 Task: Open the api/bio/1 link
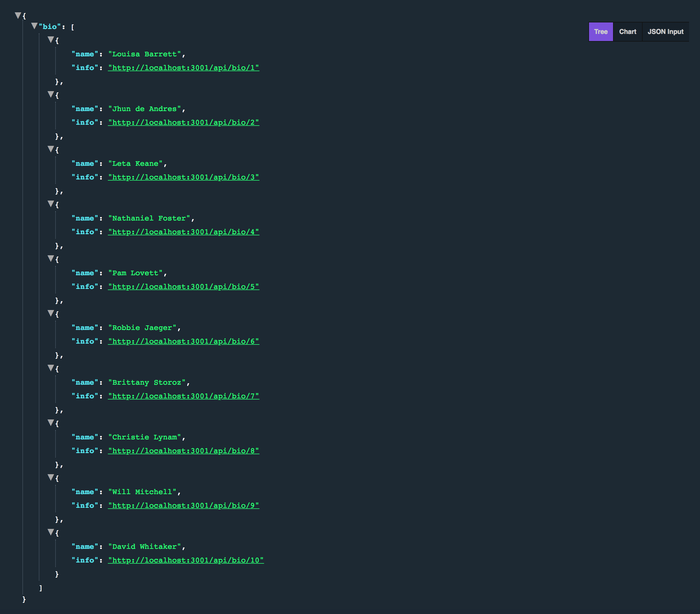tap(183, 68)
